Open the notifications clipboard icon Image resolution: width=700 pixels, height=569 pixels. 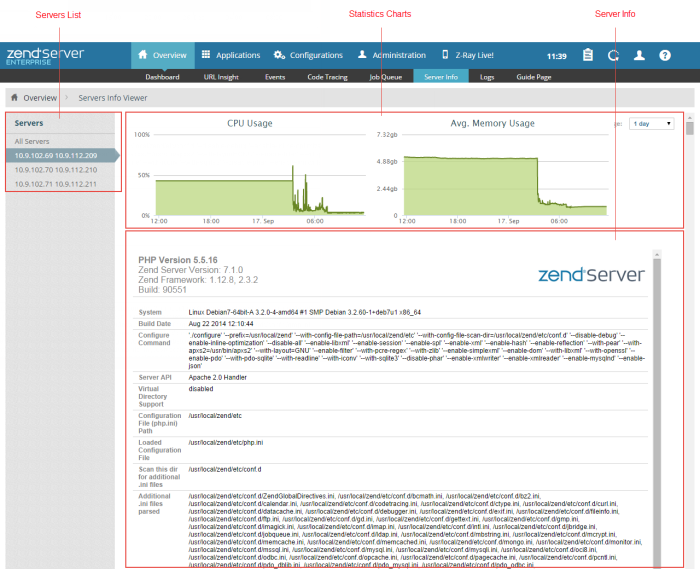pos(588,56)
